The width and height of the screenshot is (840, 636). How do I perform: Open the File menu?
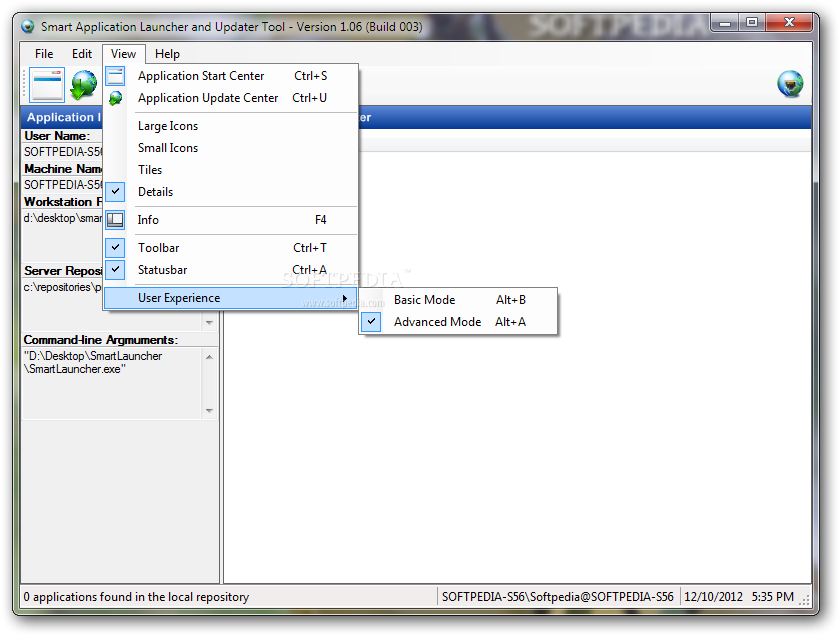[44, 54]
